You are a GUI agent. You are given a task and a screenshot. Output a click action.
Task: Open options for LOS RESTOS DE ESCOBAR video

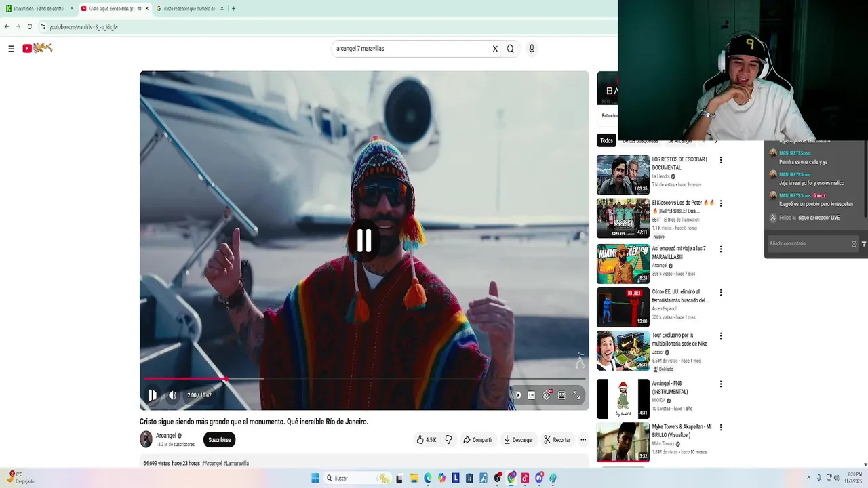721,160
